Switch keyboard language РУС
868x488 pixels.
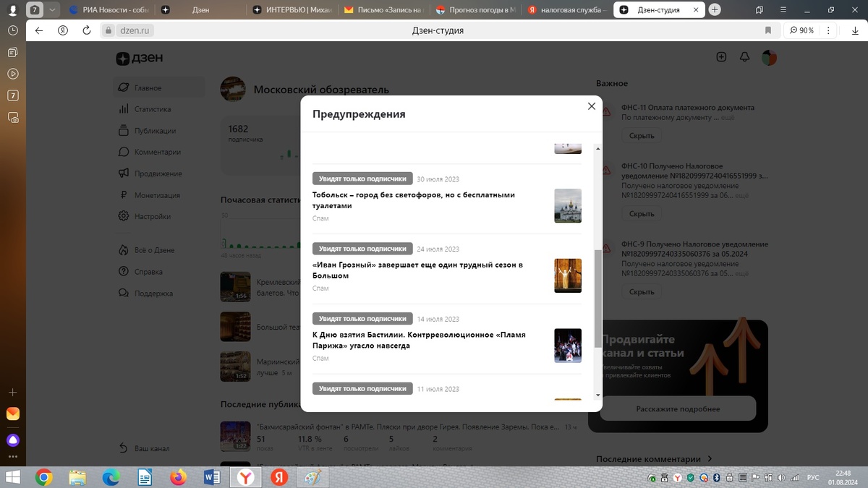[x=813, y=477]
